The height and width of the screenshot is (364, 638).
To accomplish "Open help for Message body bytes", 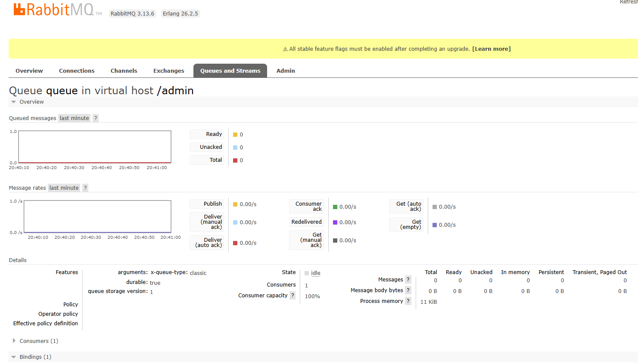I will coord(408,290).
